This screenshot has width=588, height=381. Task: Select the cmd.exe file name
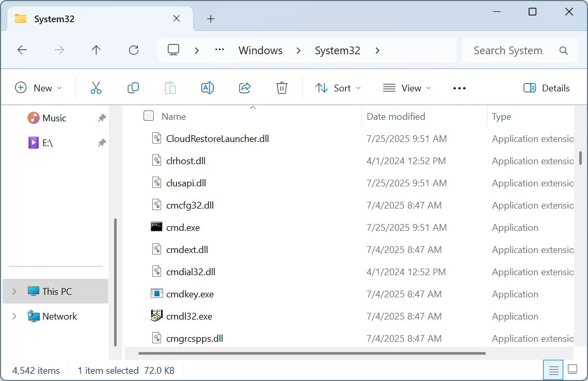tap(183, 228)
